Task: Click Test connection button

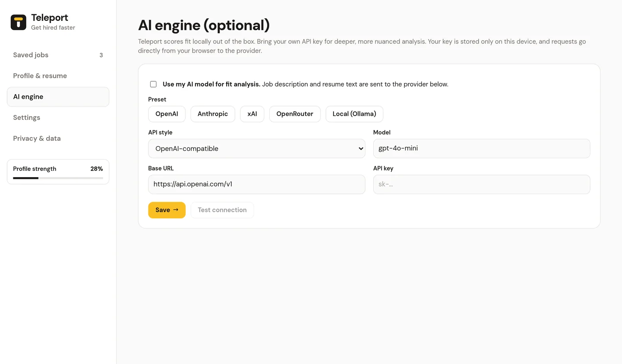Action: point(222,210)
